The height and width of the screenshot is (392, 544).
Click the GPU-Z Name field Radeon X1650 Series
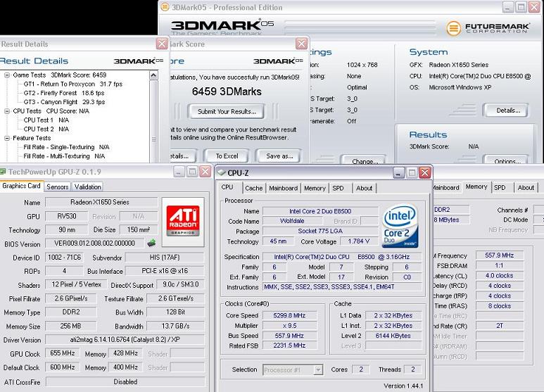click(101, 202)
